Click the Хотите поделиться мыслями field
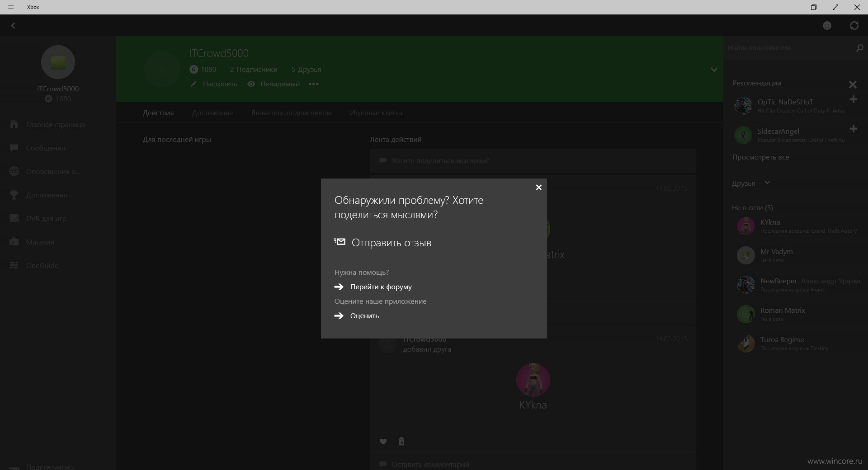The width and height of the screenshot is (868, 470). pyautogui.click(x=533, y=161)
